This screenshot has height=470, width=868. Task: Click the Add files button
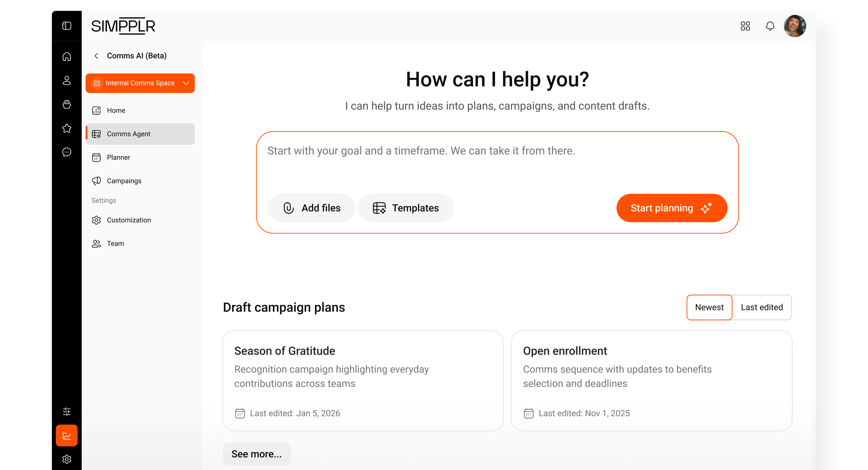[311, 208]
